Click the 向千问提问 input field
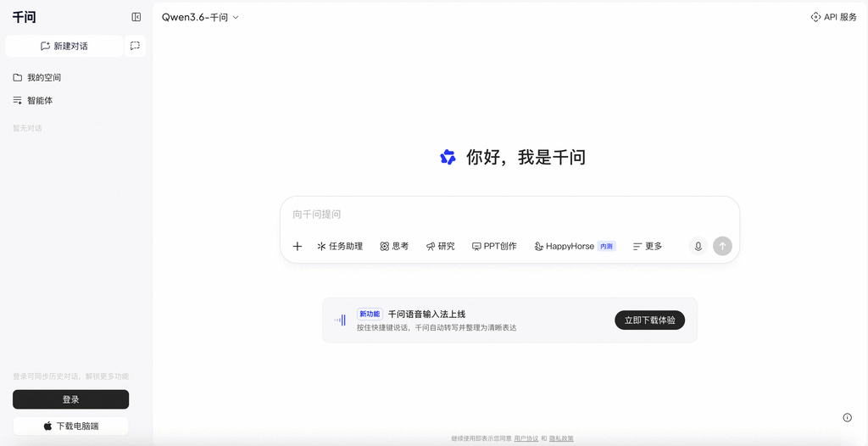 click(x=509, y=215)
